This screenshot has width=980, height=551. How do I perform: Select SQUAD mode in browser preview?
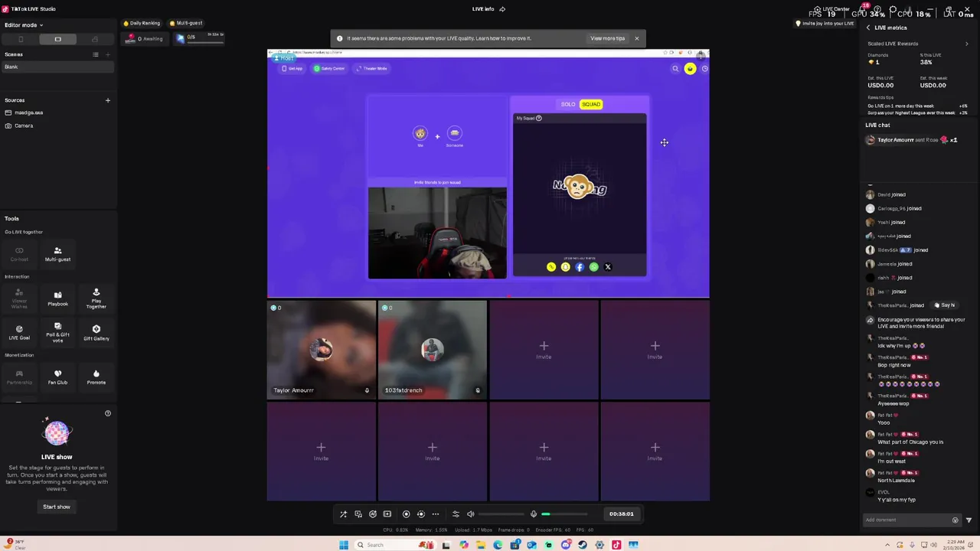coord(591,104)
